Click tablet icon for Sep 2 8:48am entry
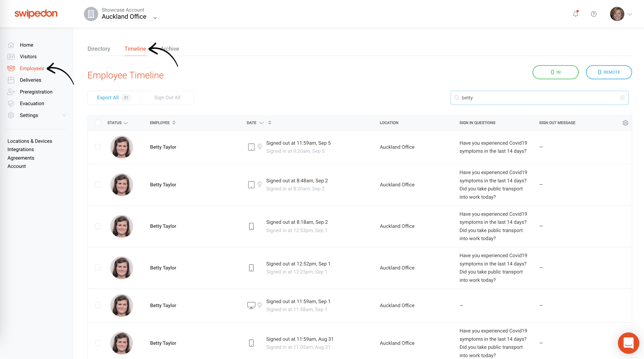This screenshot has width=644, height=359. (251, 185)
